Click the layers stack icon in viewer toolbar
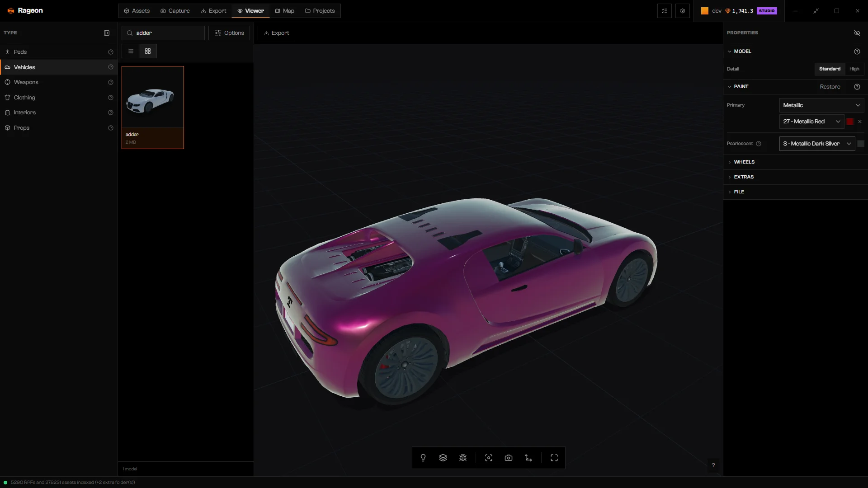868x488 pixels. coord(443,458)
